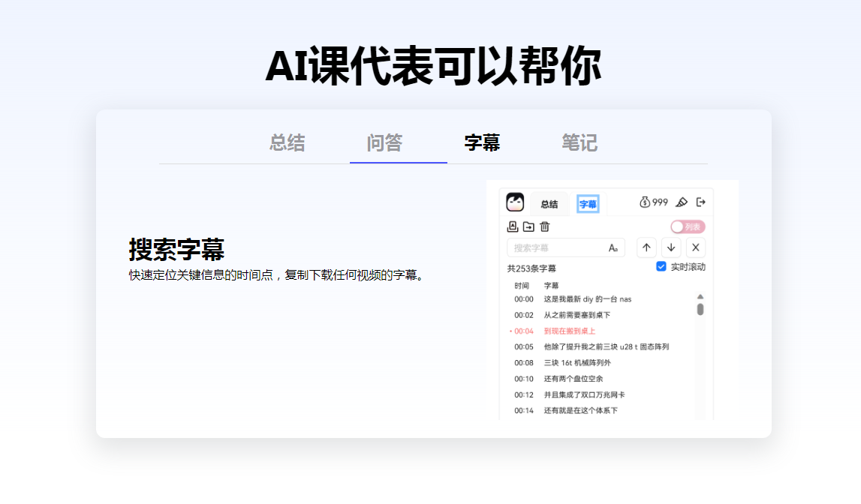Select the 总结 tab inside the panel
The height and width of the screenshot is (504, 861).
(x=550, y=203)
